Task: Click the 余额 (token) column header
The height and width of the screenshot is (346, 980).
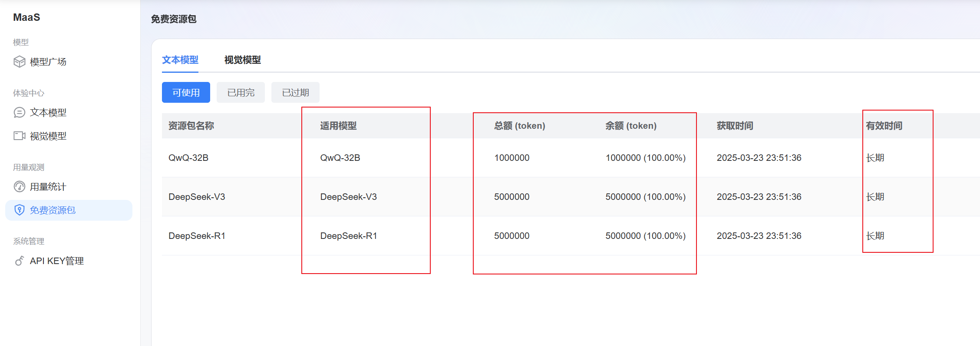Action: (x=631, y=126)
